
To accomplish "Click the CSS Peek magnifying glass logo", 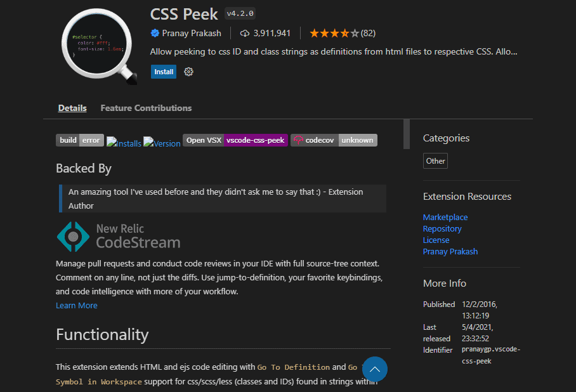I will point(99,46).
